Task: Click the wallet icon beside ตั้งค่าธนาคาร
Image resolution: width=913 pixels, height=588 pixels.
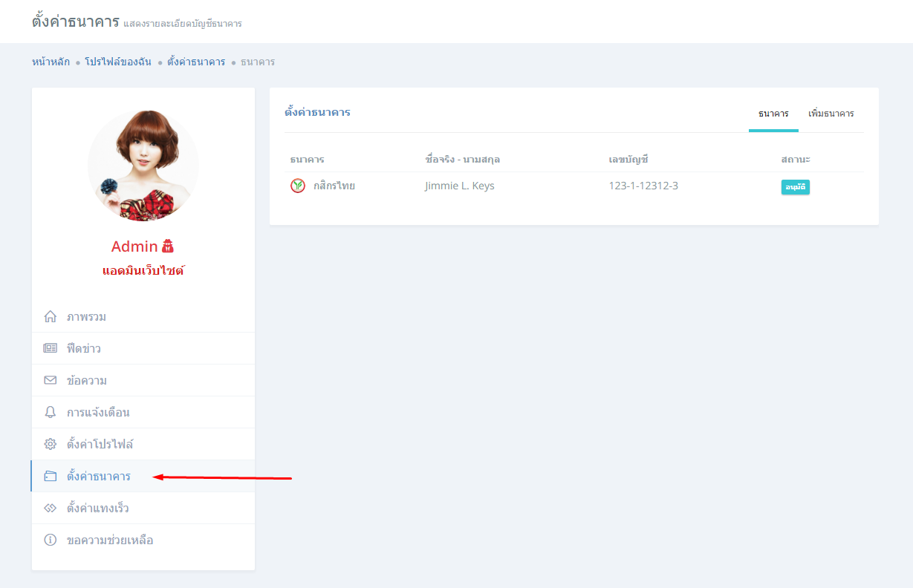Action: point(51,477)
